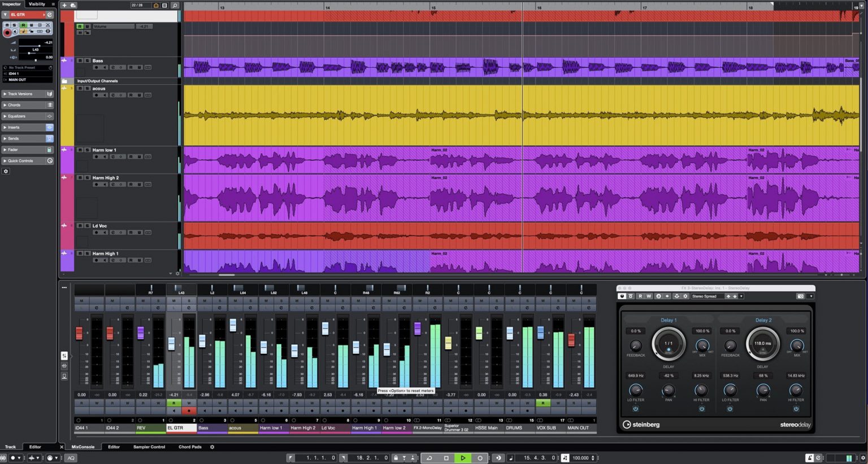This screenshot has height=464, width=868.
Task: Open the zoom magnifier tool in the project toolbar
Action: point(175,5)
